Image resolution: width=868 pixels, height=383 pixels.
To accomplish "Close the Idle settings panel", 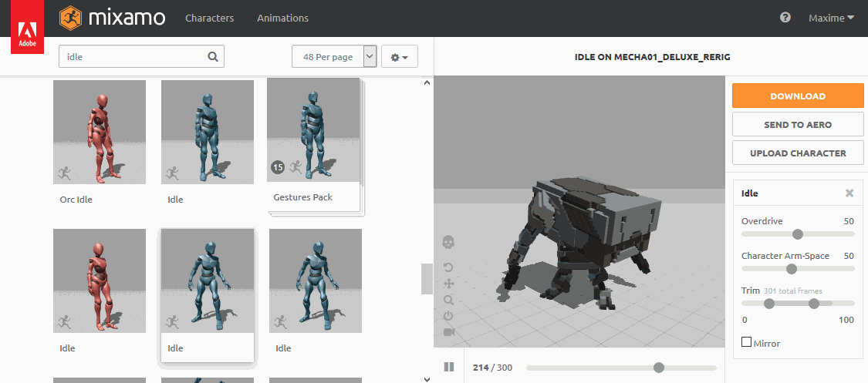I will (849, 193).
